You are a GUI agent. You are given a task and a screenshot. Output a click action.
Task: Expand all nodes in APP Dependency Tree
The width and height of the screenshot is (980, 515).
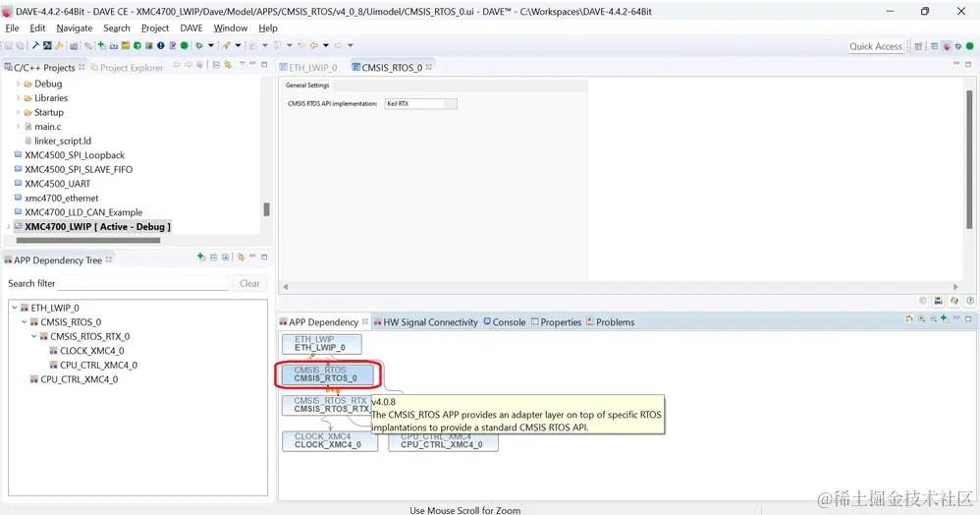pyautogui.click(x=226, y=257)
